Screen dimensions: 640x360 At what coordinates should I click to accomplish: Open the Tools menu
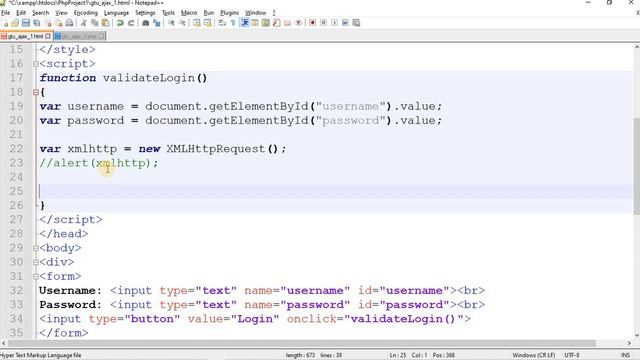tap(168, 13)
